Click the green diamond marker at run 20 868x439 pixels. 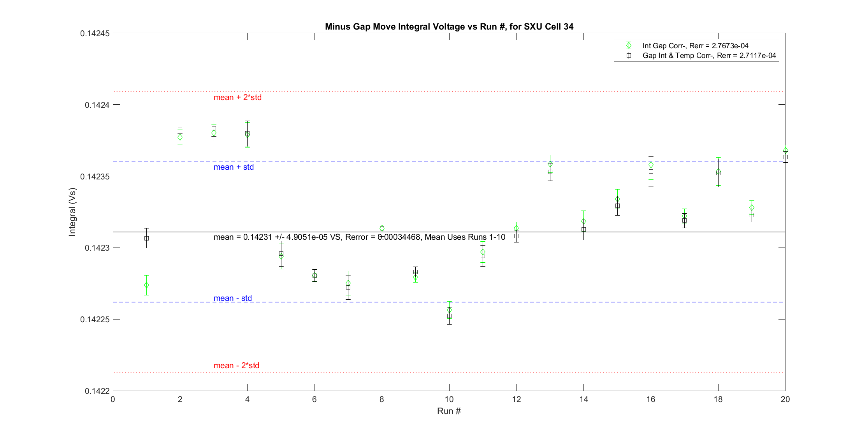click(x=785, y=150)
